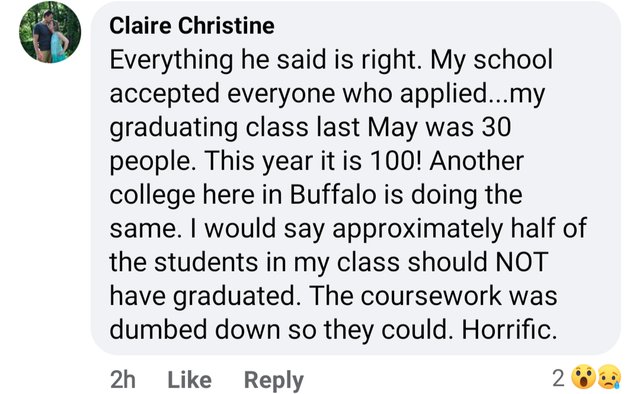
Task: Click the word Buffalo in the comment
Action: click(x=333, y=195)
